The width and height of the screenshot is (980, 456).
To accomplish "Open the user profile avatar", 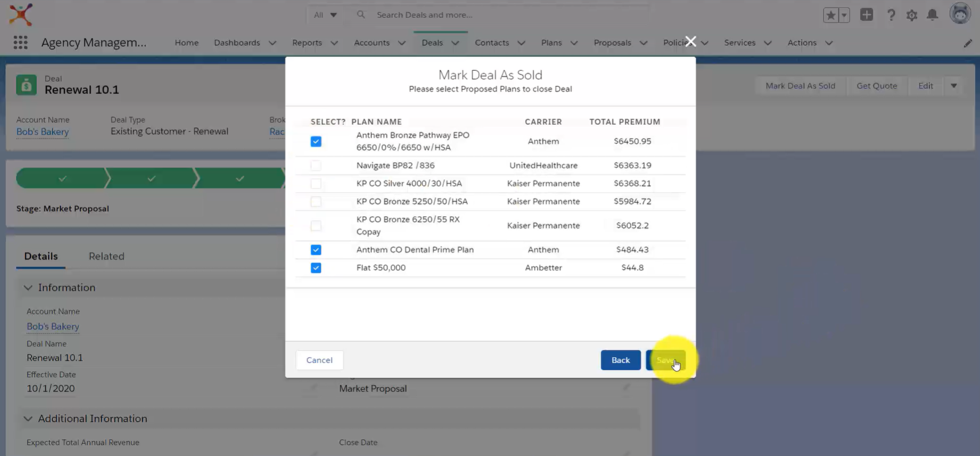I will pos(960,14).
